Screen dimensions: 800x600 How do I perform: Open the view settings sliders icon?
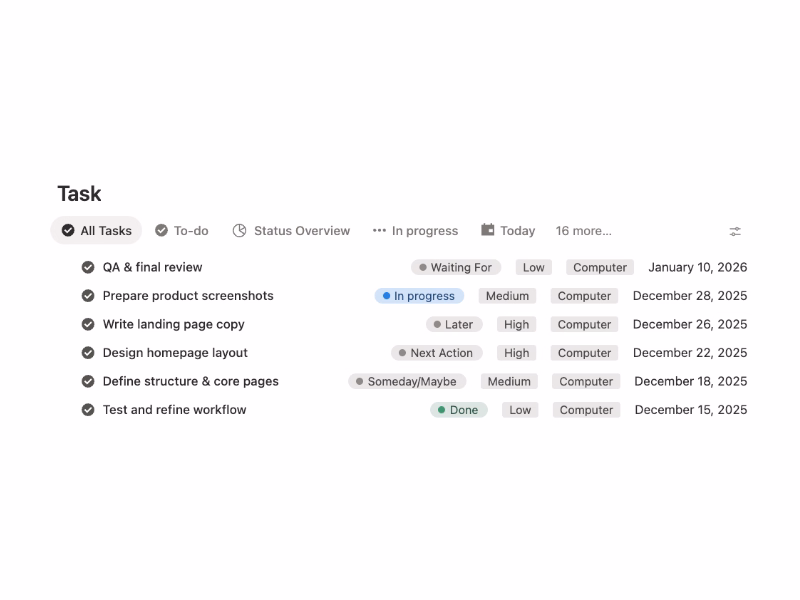point(735,231)
